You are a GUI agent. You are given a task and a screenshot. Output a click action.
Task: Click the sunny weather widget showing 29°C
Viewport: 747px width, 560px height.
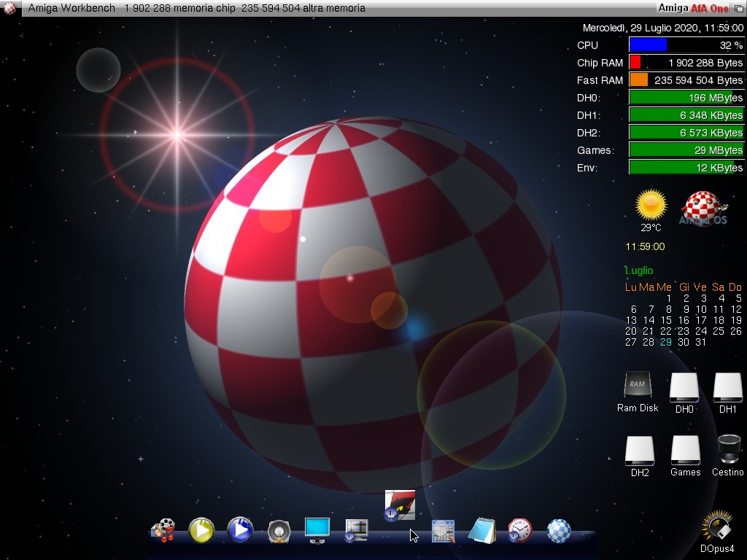point(651,206)
